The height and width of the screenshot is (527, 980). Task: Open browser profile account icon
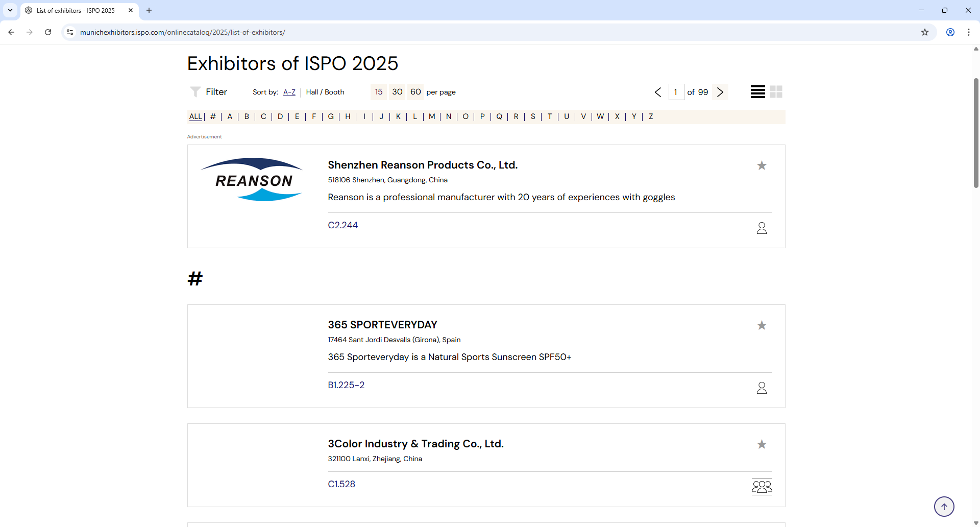[x=950, y=32]
